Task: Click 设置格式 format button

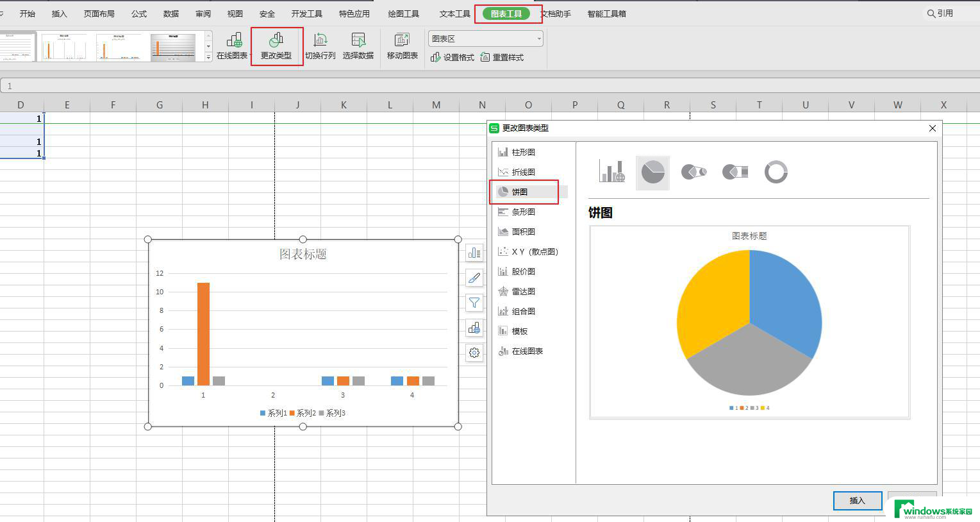Action: [453, 57]
